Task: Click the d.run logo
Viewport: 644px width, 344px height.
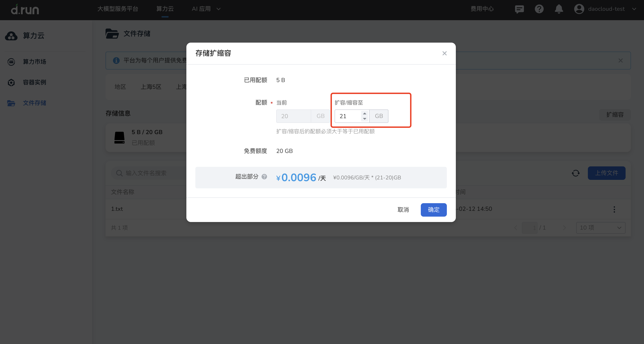Action: pyautogui.click(x=25, y=9)
